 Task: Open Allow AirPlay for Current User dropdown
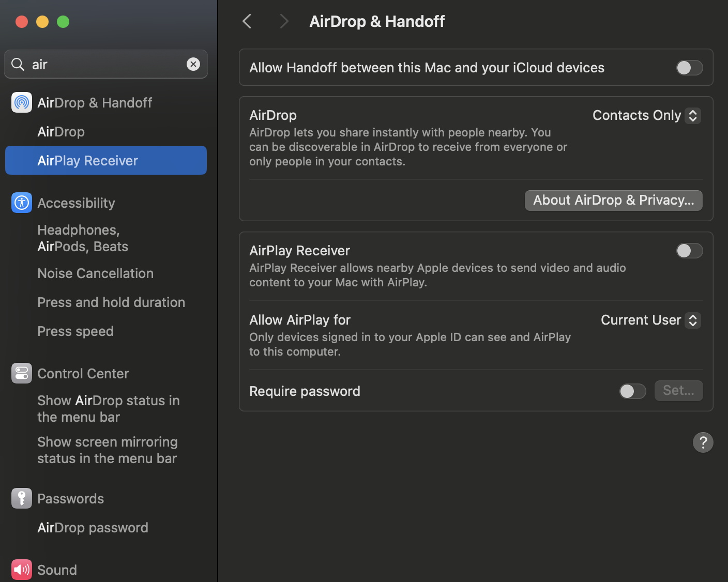(x=650, y=320)
